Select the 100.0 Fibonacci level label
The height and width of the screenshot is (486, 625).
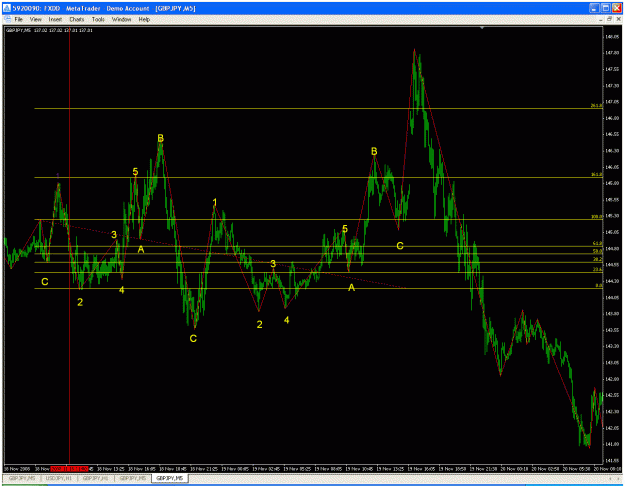pyautogui.click(x=596, y=216)
